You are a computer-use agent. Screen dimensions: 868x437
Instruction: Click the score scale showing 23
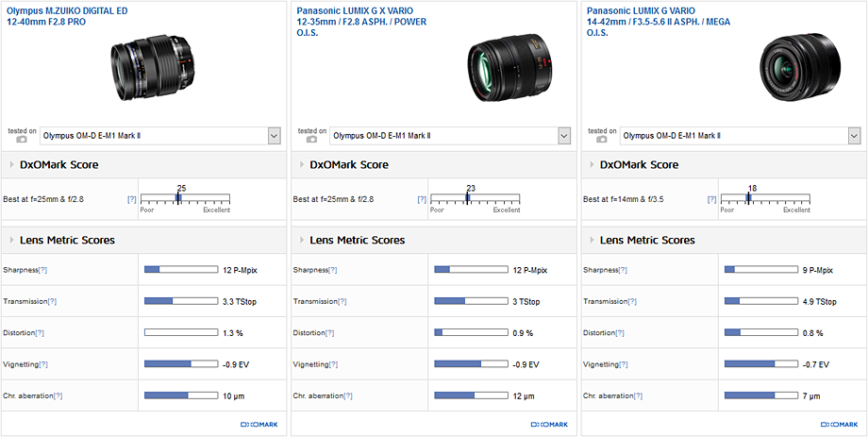[x=475, y=199]
